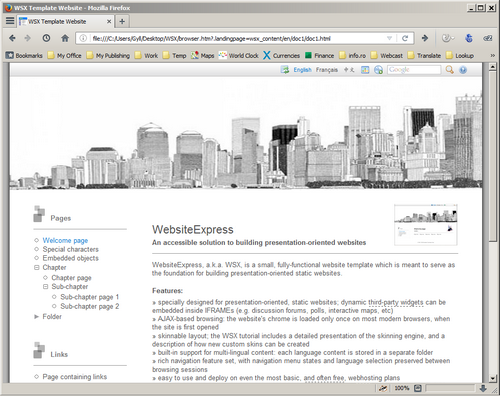Click the third-party widgets dotted term

coord(396,302)
